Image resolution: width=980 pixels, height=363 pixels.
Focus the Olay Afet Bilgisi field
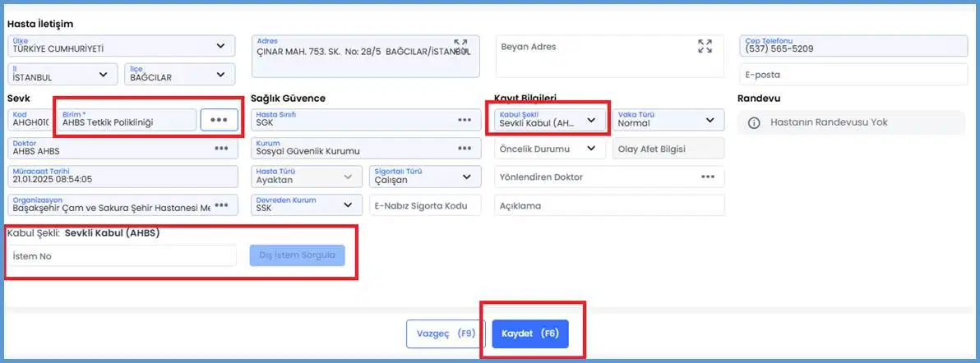668,148
